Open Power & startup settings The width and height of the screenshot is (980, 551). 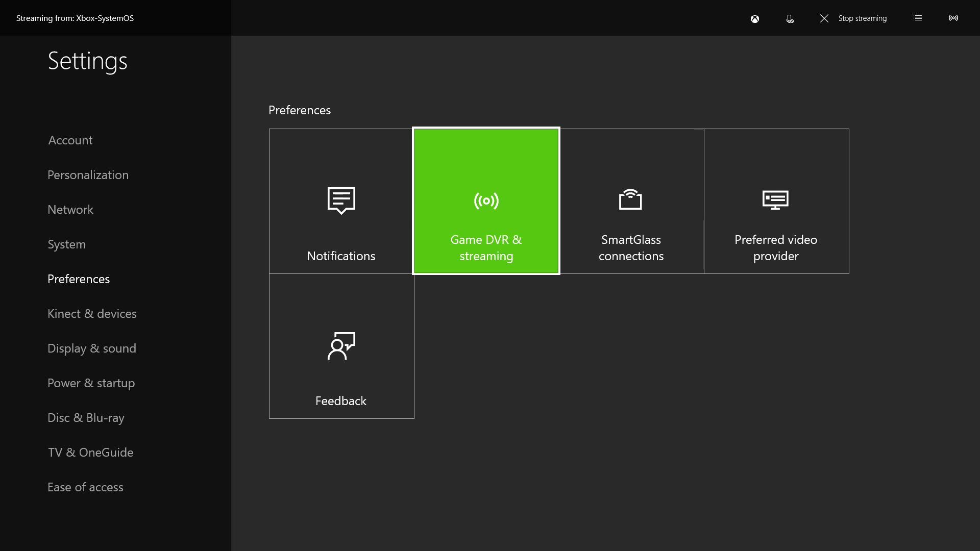[x=91, y=383]
